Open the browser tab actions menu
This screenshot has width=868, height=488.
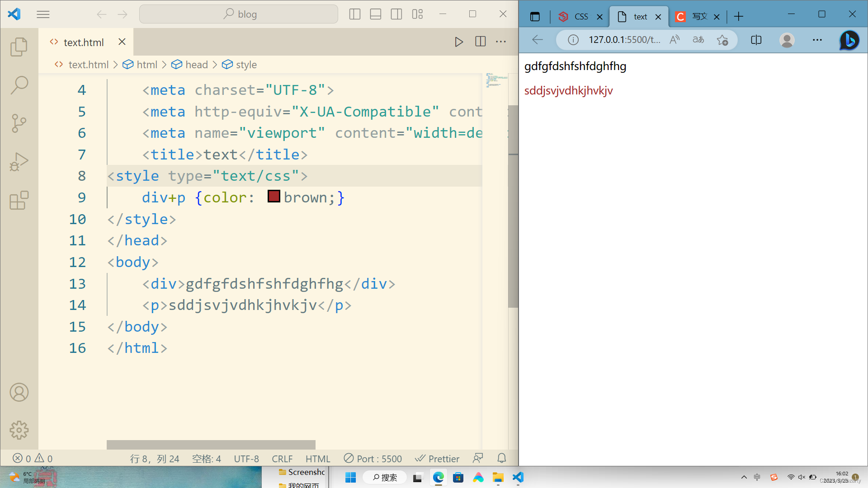tap(535, 17)
